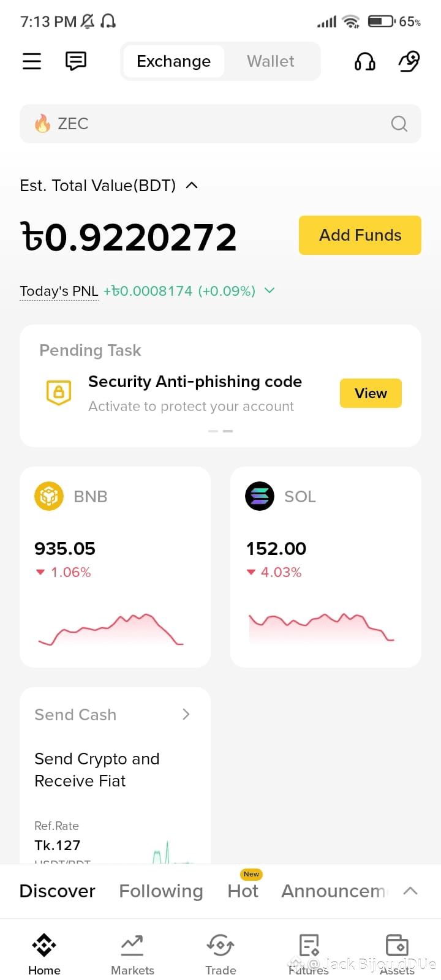Switch to Wallet mode

[271, 61]
